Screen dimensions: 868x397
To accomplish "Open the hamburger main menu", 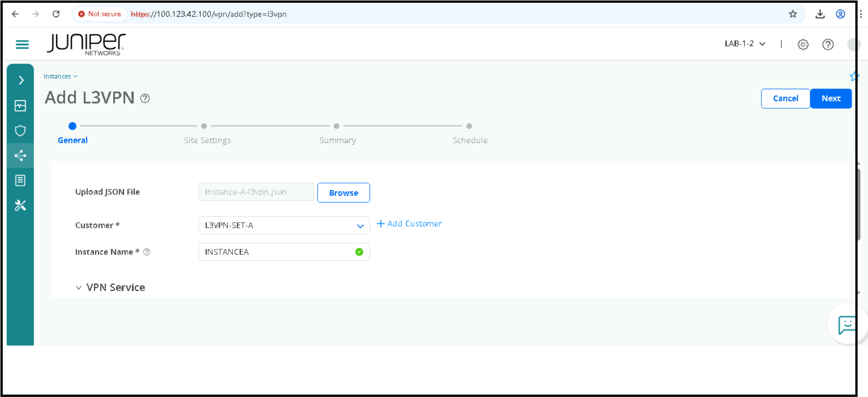I will point(22,44).
